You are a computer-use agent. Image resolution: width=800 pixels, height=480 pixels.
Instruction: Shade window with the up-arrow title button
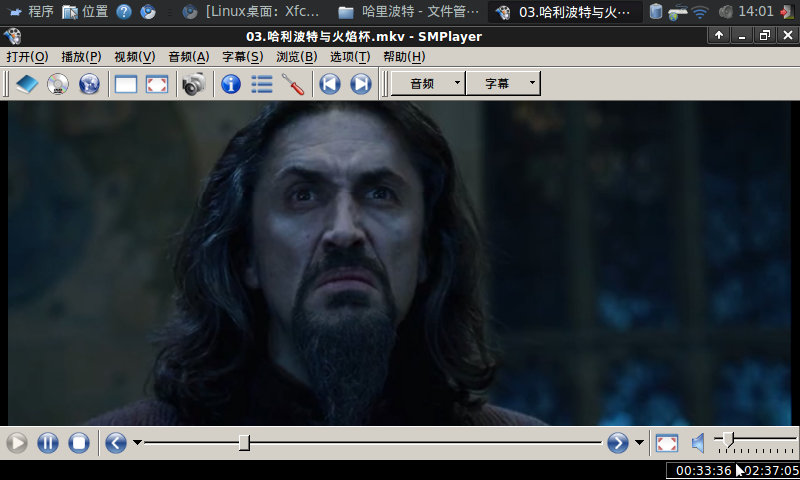click(x=719, y=35)
